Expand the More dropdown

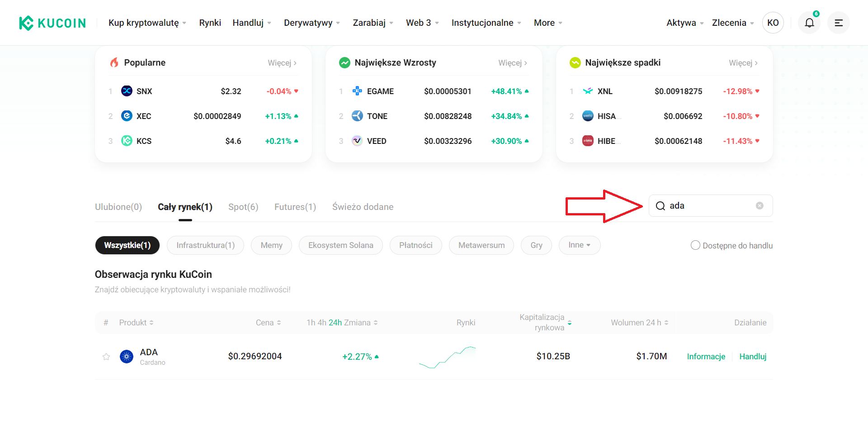click(548, 23)
